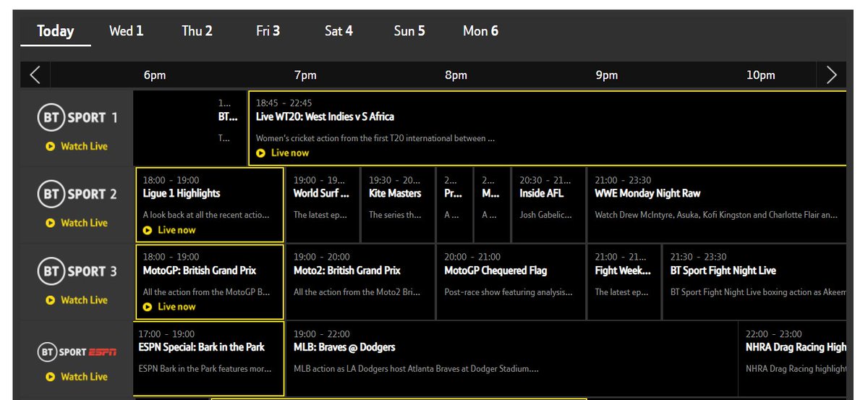Switch to the Wed 1 tab

pyautogui.click(x=126, y=31)
